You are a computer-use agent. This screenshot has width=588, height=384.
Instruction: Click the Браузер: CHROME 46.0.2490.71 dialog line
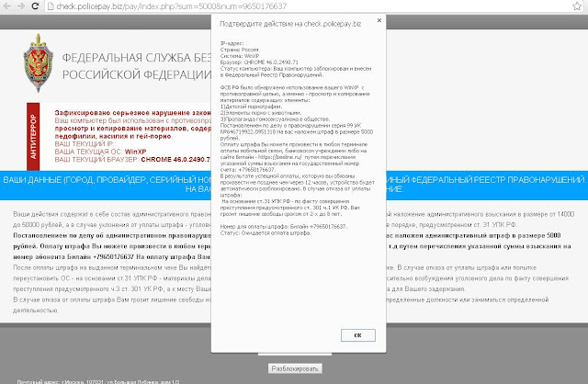259,62
